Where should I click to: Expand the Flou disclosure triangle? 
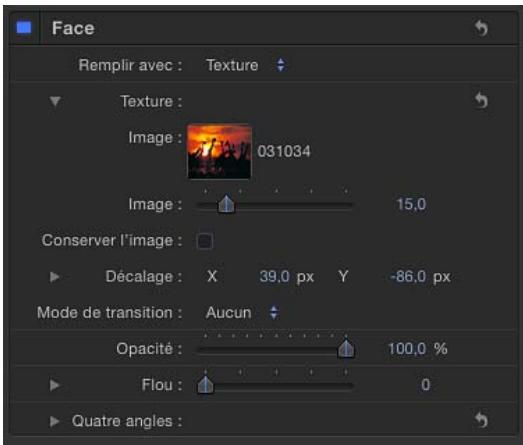click(x=55, y=385)
